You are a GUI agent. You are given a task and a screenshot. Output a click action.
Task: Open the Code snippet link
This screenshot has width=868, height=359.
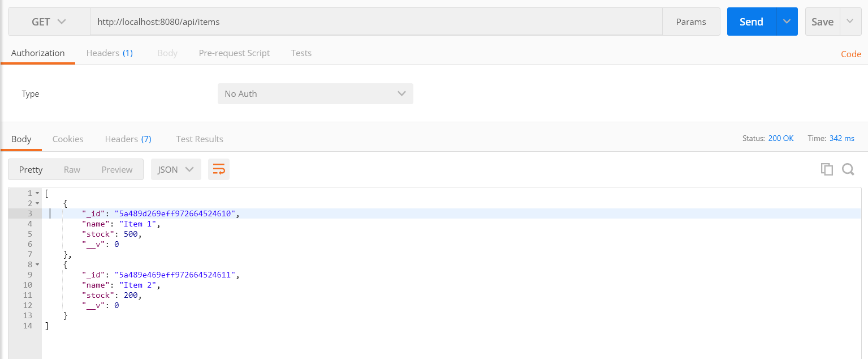[851, 54]
